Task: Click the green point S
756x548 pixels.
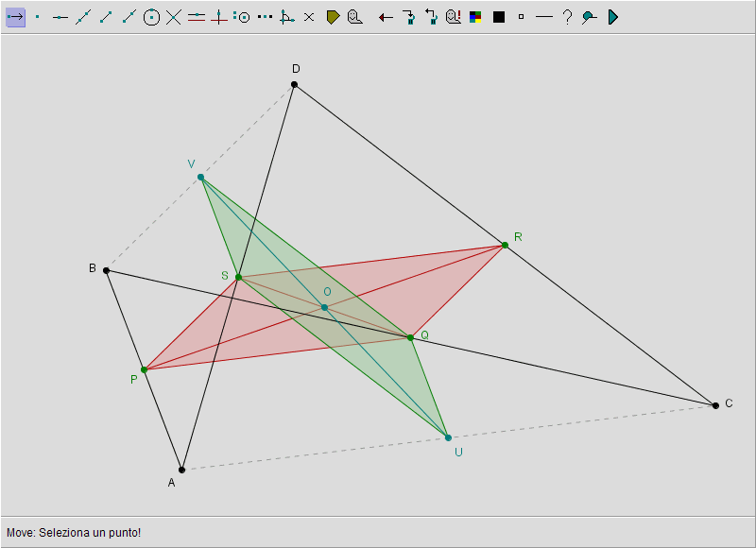Action: point(238,277)
